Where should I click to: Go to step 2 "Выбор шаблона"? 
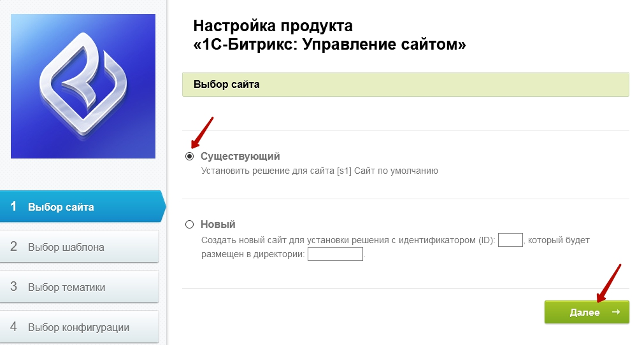point(79,246)
